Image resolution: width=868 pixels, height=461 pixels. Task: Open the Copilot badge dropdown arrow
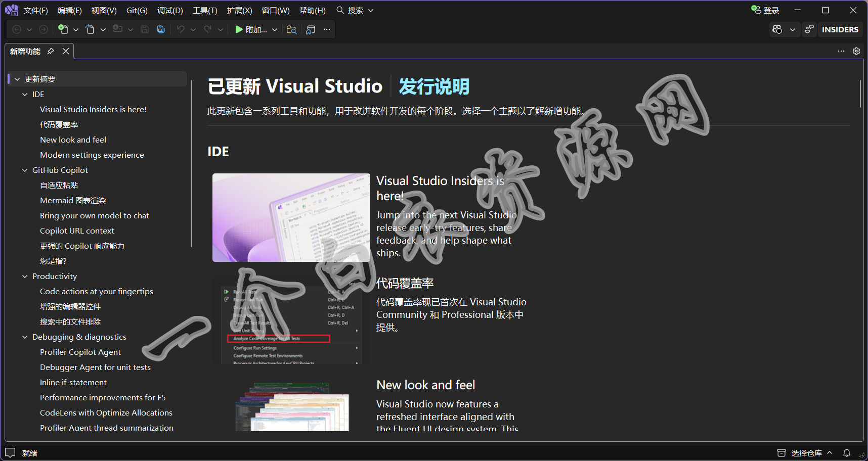(x=793, y=29)
